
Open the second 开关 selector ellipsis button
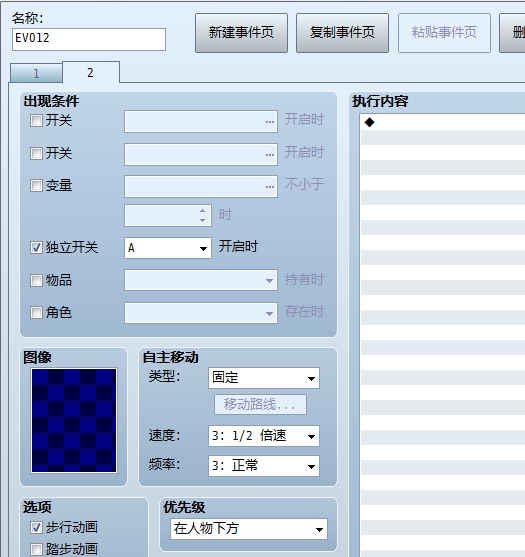(x=270, y=155)
